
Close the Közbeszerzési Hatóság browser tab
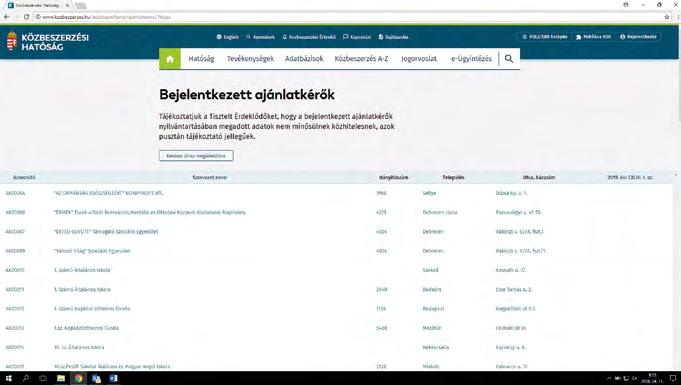pyautogui.click(x=67, y=6)
